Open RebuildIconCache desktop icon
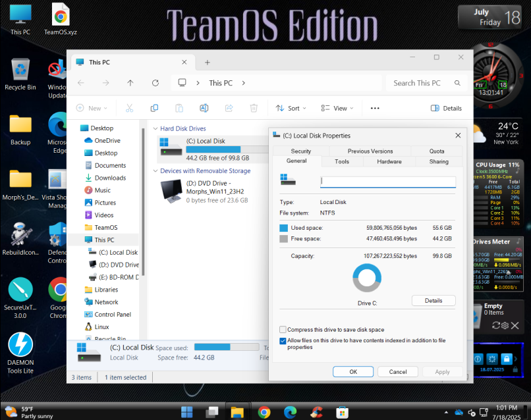The height and width of the screenshot is (420, 531). click(x=20, y=238)
